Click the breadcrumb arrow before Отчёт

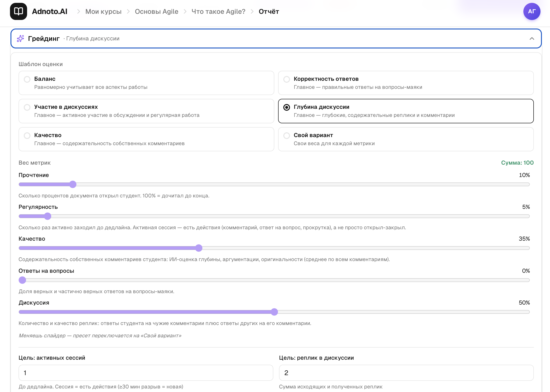click(x=252, y=11)
